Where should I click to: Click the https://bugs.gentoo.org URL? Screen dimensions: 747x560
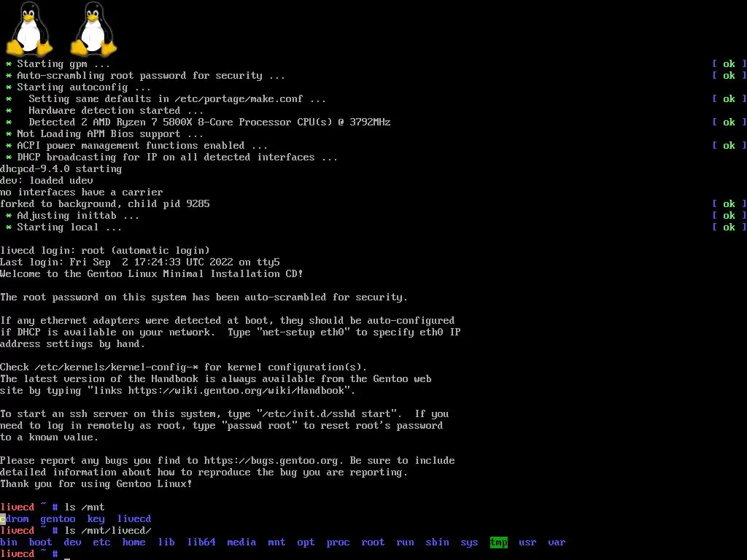click(x=271, y=461)
